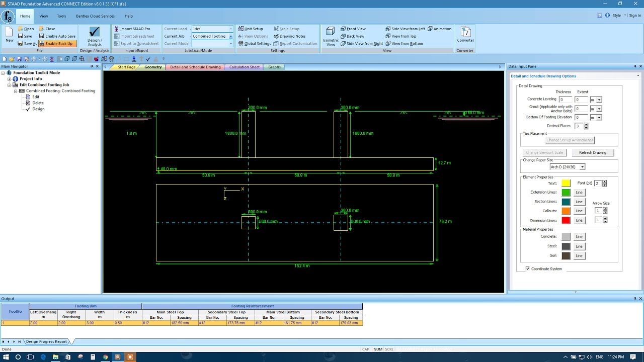The height and width of the screenshot is (362, 644).
Task: Click the Refresh Drawing button
Action: pos(593,152)
